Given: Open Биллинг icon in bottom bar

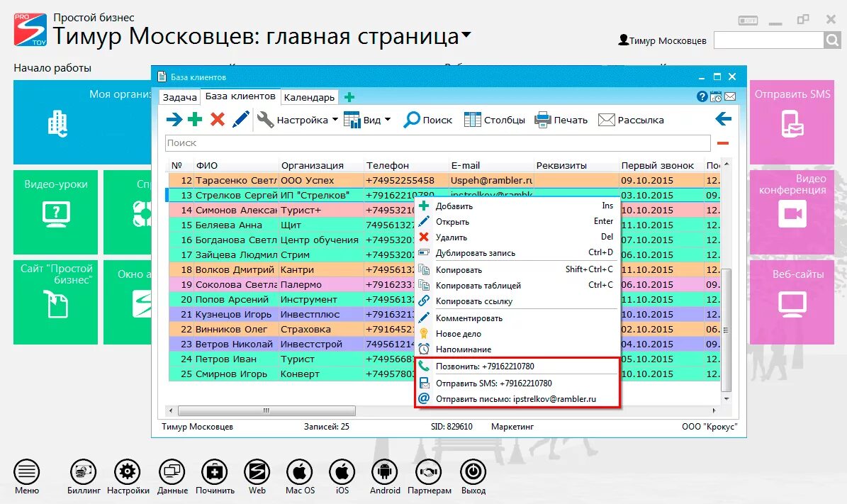Looking at the screenshot, I should 83,472.
